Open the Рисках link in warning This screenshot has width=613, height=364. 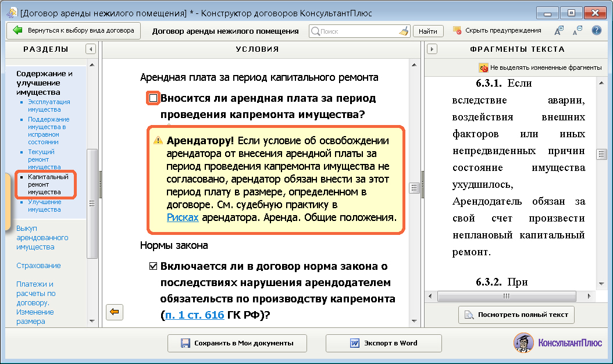(x=183, y=217)
